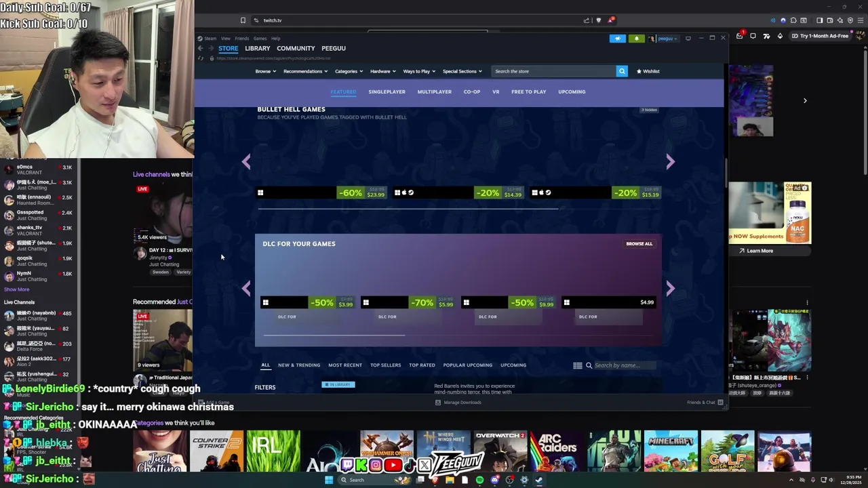Open Steam notifications bell button
Viewport: 868px width, 488px height.
tap(636, 39)
